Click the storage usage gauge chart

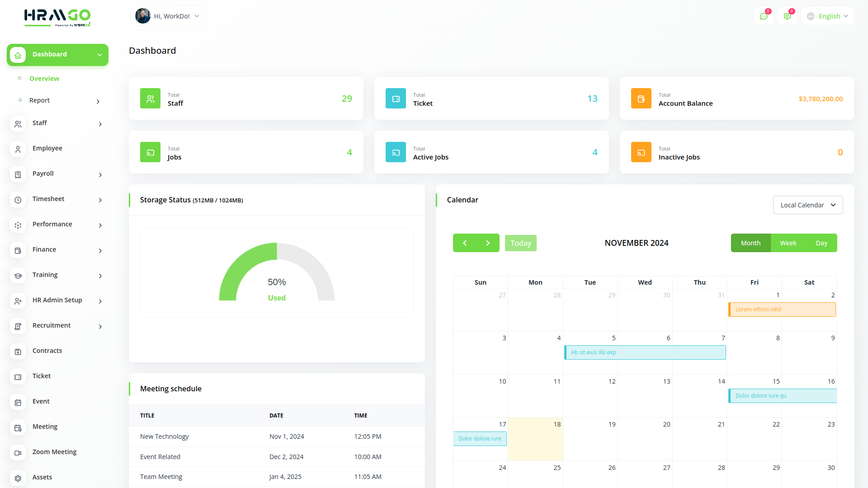[277, 272]
